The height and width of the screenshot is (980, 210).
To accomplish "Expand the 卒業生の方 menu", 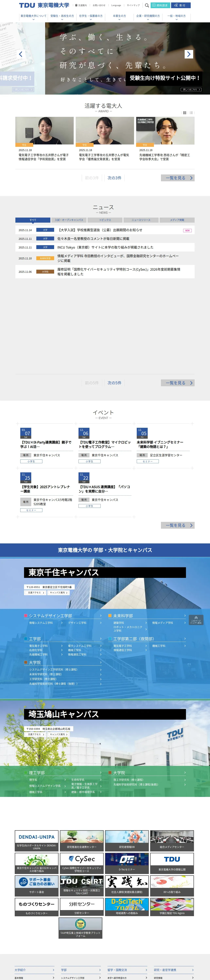I will click(x=119, y=17).
